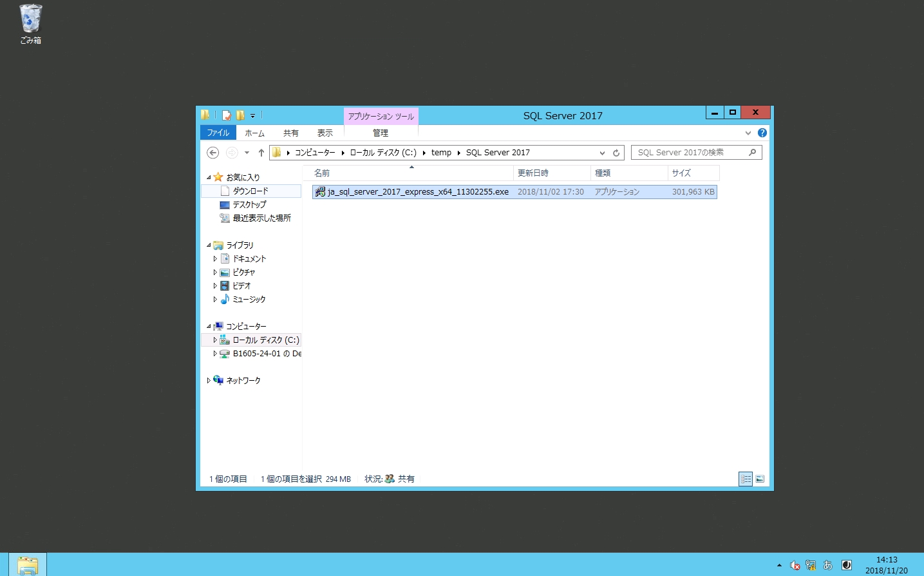Switch to large icons view in status bar
The image size is (924, 576).
point(760,479)
